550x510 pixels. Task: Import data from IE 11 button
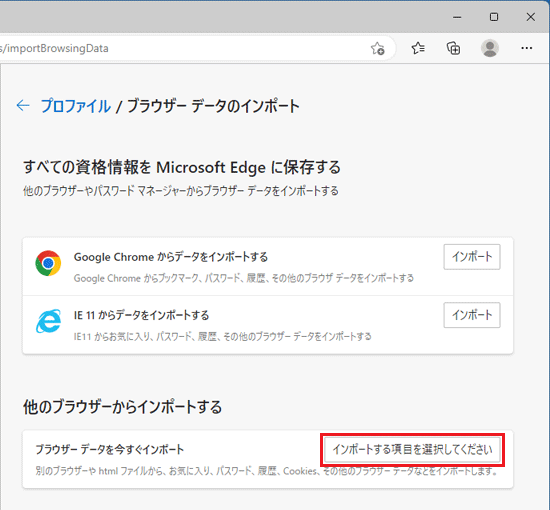coord(472,315)
